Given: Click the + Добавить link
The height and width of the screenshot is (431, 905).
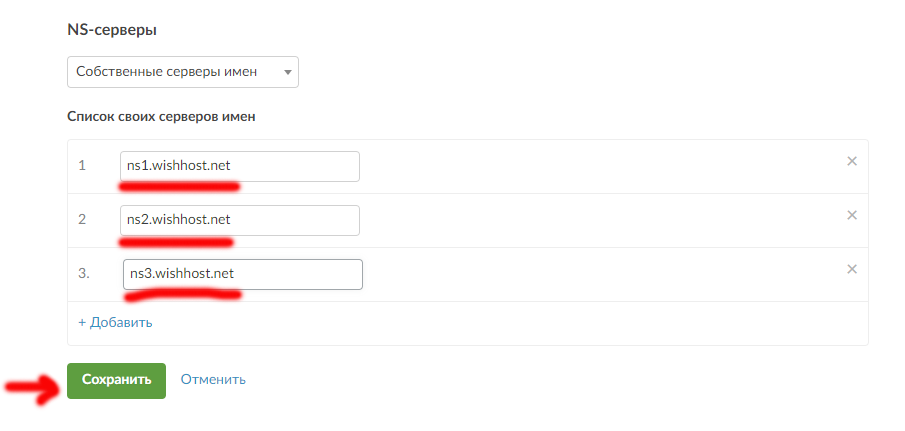Looking at the screenshot, I should pyautogui.click(x=115, y=322).
